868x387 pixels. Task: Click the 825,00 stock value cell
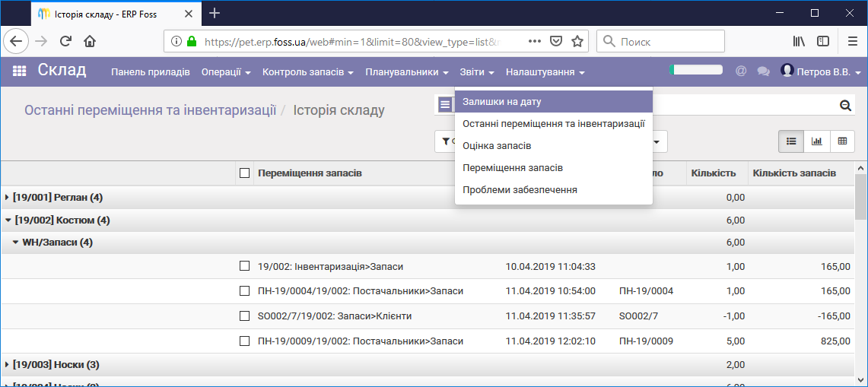836,341
